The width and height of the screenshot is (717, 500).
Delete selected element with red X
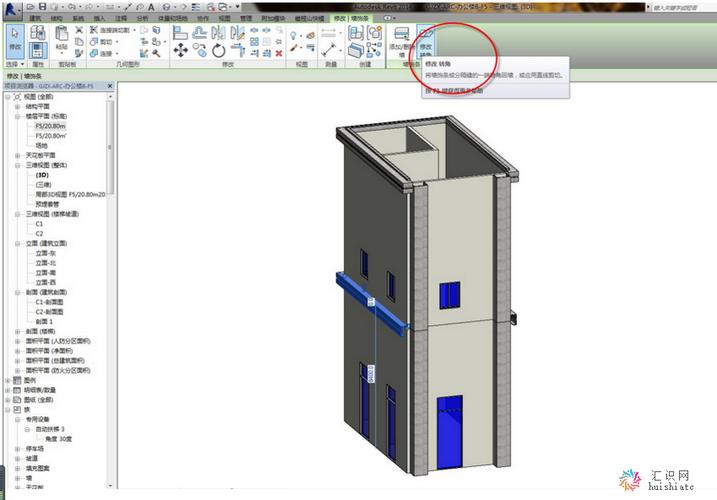279,54
